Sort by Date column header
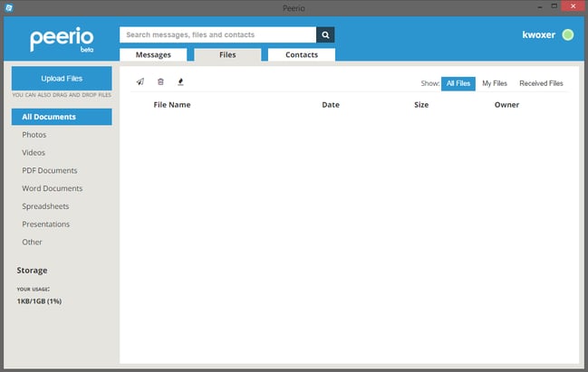 [331, 105]
